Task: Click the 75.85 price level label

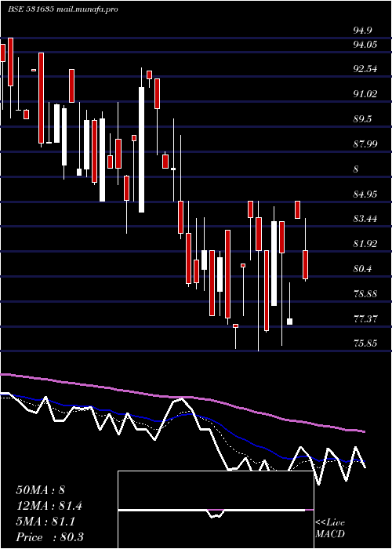Action: click(365, 344)
